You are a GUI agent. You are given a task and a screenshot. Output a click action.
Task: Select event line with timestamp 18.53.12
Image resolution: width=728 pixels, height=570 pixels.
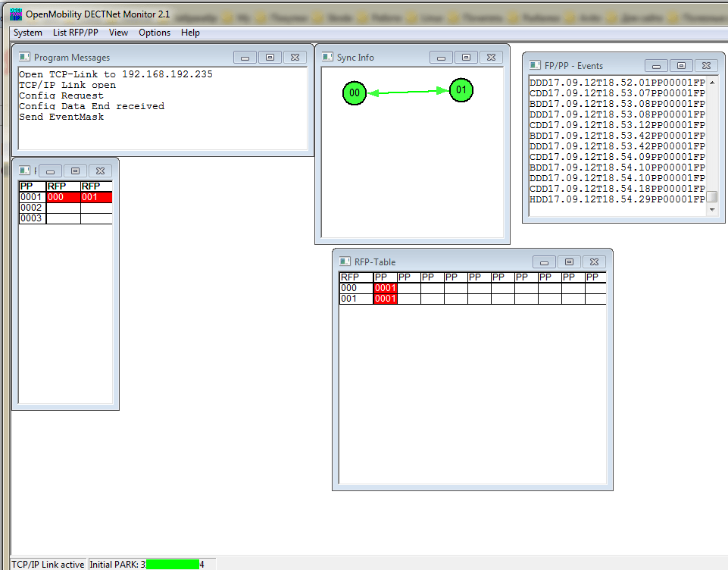tap(617, 125)
